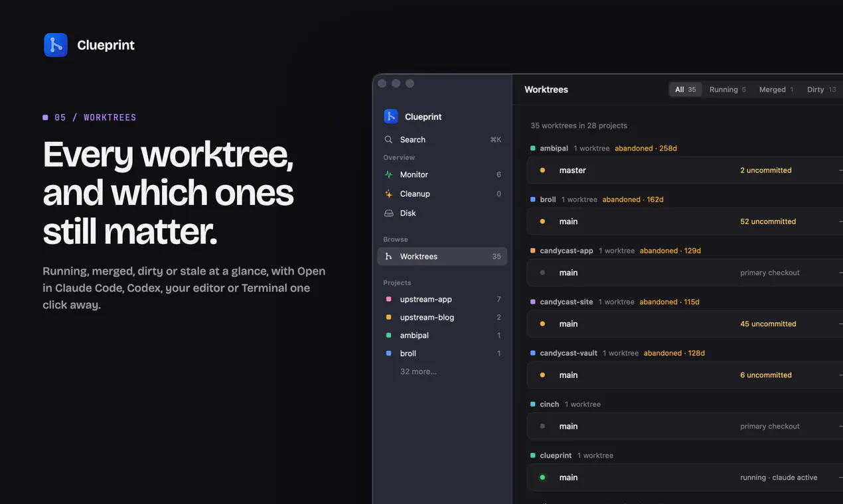
Task: Click the 'abandoned · 258d' label
Action: (646, 149)
